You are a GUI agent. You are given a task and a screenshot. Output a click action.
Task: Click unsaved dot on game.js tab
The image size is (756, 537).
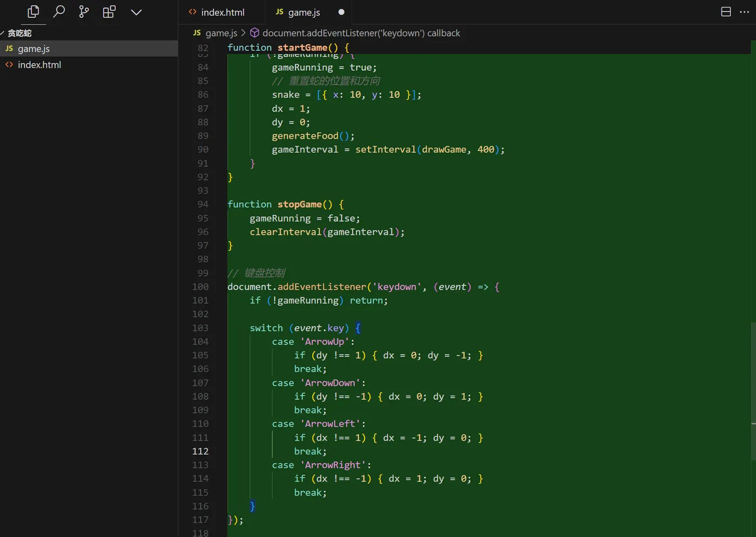tap(341, 12)
